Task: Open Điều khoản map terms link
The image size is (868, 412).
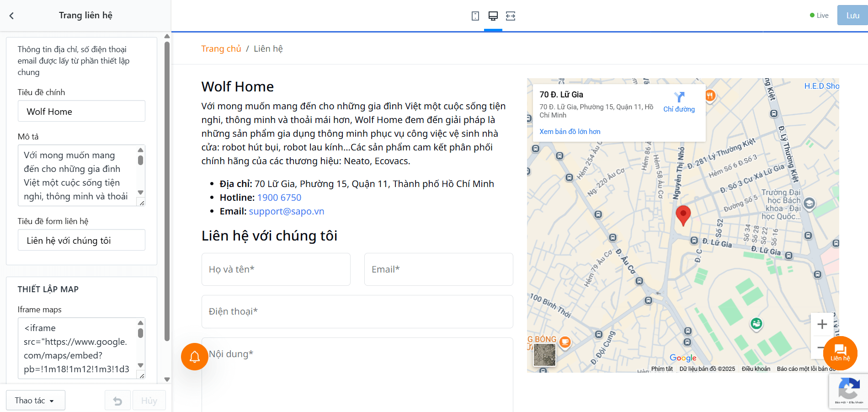Action: 756,369
